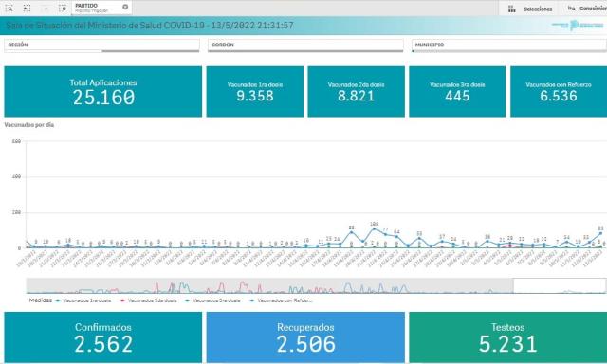The height and width of the screenshot is (364, 607).
Task: Click the Vacunados por día chart title
Action: coord(29,125)
